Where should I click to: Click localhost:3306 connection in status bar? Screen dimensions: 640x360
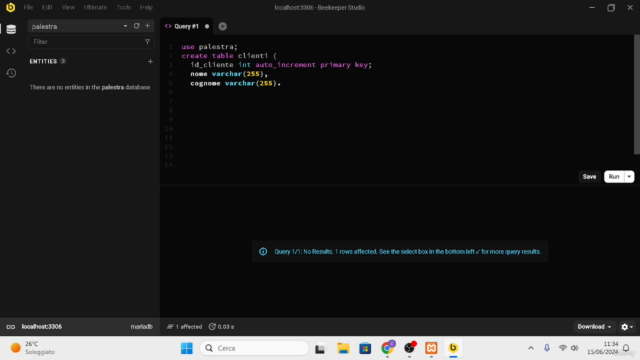42,327
